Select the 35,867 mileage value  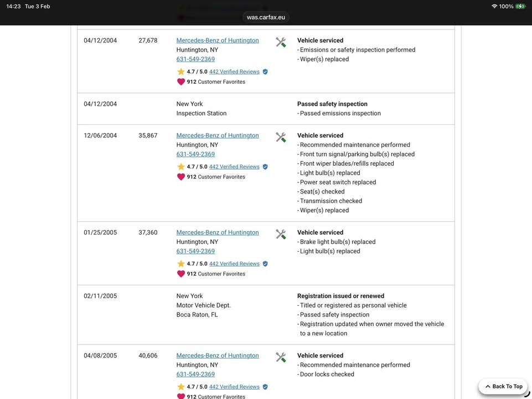pyautogui.click(x=148, y=135)
